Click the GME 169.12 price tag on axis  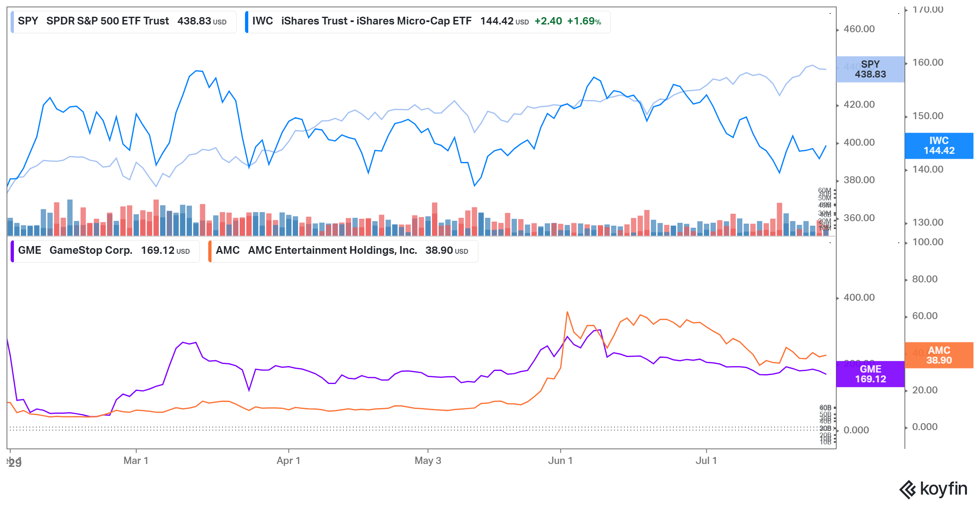[x=870, y=374]
